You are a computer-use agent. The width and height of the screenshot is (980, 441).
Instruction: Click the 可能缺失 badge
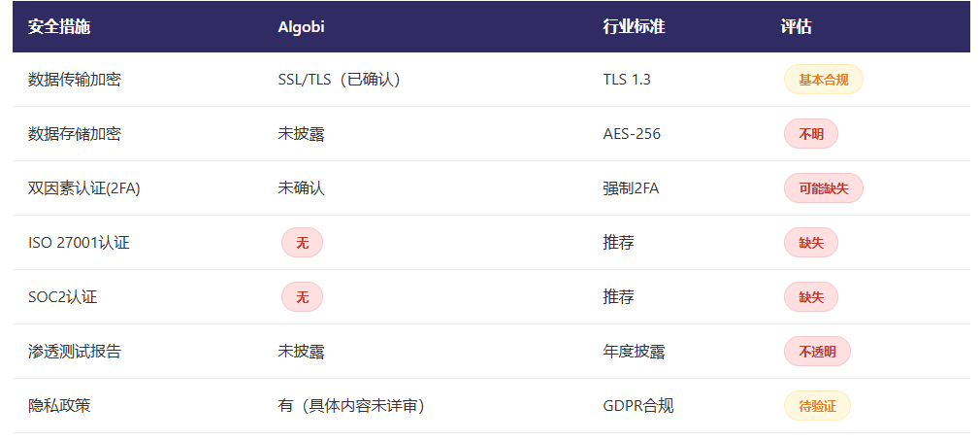[x=823, y=188]
